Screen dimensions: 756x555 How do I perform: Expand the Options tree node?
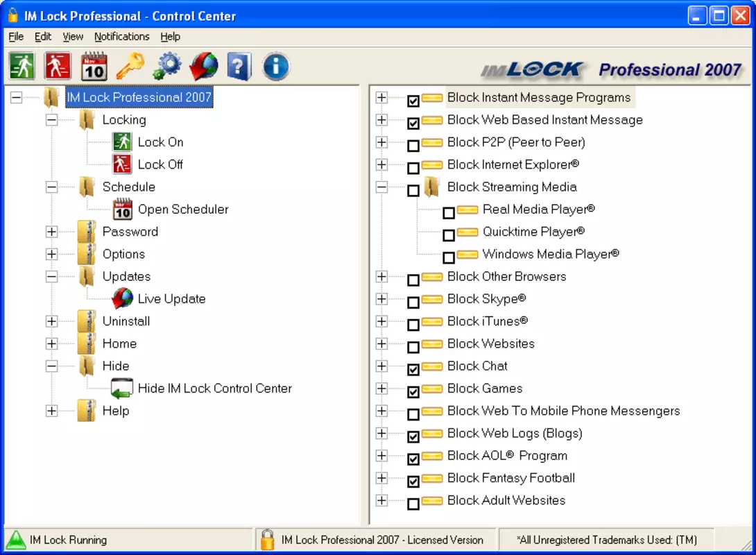coord(51,254)
